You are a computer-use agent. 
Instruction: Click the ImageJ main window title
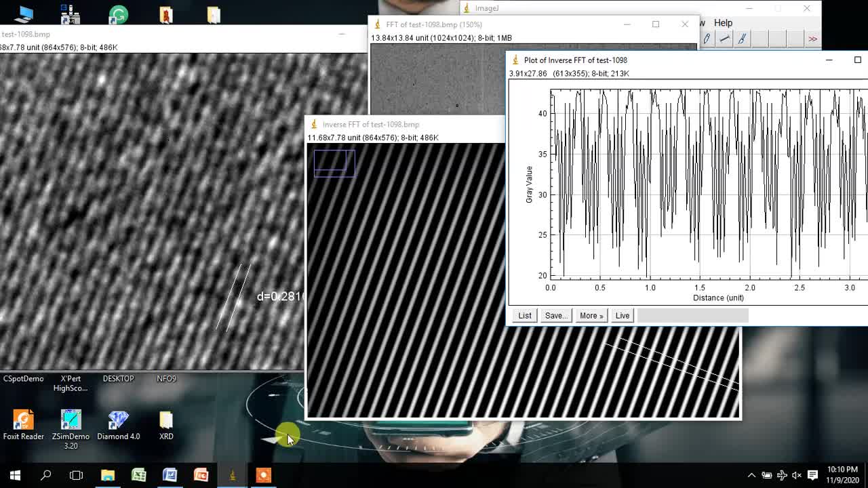(487, 8)
